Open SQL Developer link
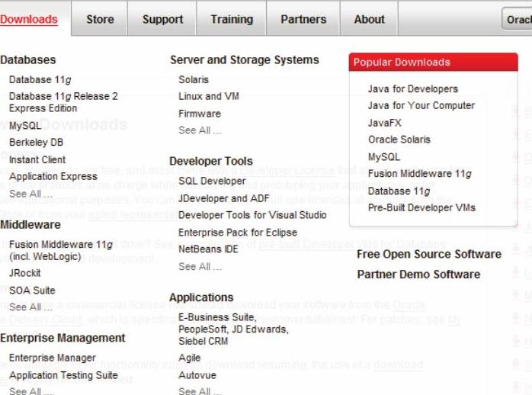This screenshot has width=532, height=395. [x=212, y=181]
